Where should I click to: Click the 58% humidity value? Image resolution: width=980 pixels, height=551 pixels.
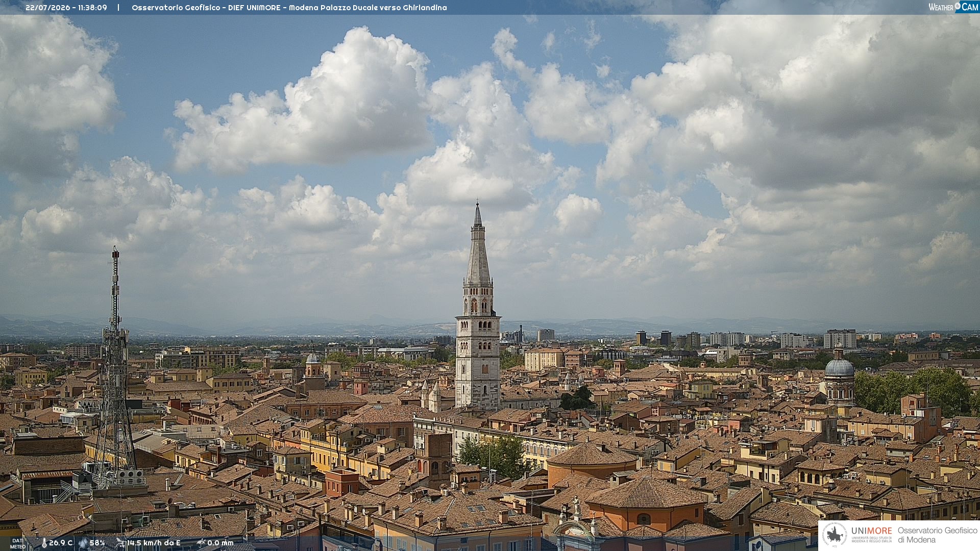click(97, 543)
